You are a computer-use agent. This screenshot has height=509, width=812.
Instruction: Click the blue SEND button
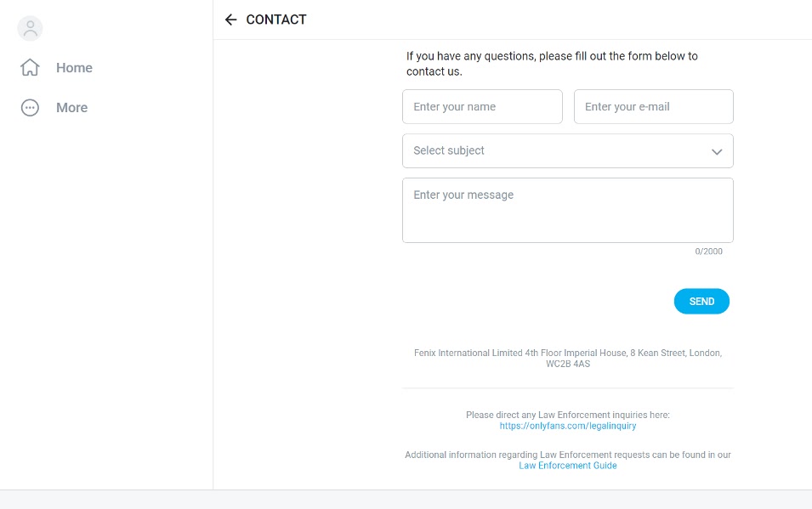[x=701, y=302]
